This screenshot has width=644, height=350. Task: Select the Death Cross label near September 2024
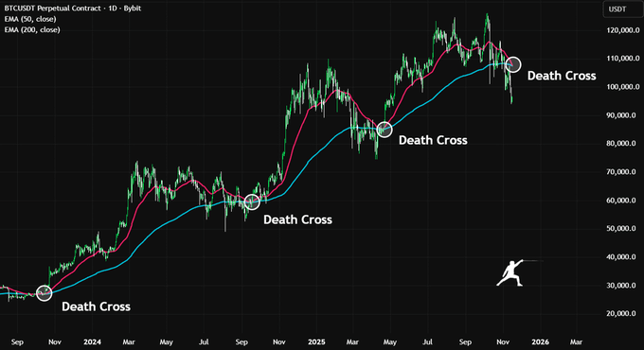(297, 219)
